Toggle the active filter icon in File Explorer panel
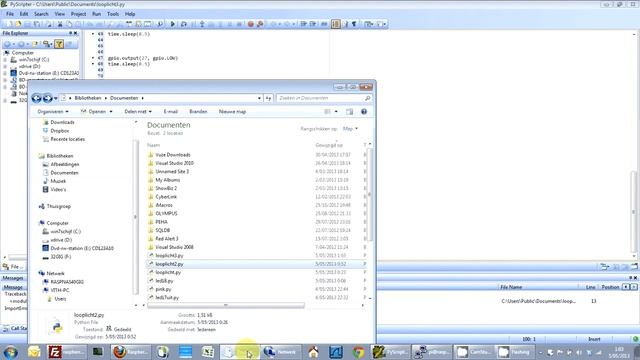Screen dimensions: 640x360 pos(59,44)
